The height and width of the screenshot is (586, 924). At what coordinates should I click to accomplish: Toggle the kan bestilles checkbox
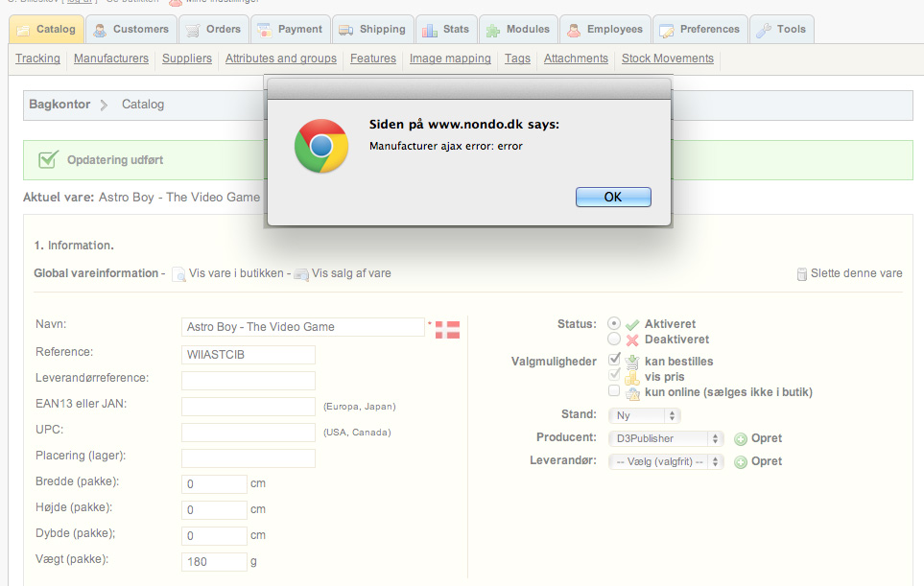click(x=614, y=359)
